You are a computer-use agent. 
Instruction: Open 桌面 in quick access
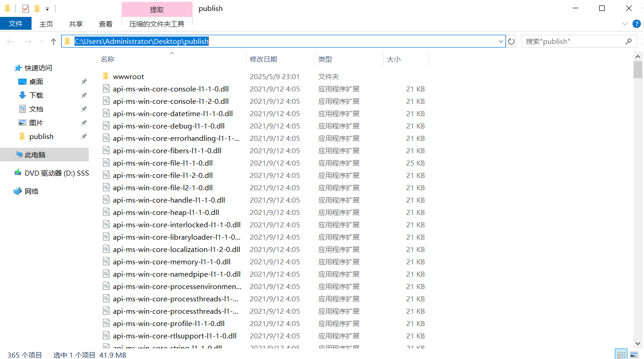click(x=36, y=81)
